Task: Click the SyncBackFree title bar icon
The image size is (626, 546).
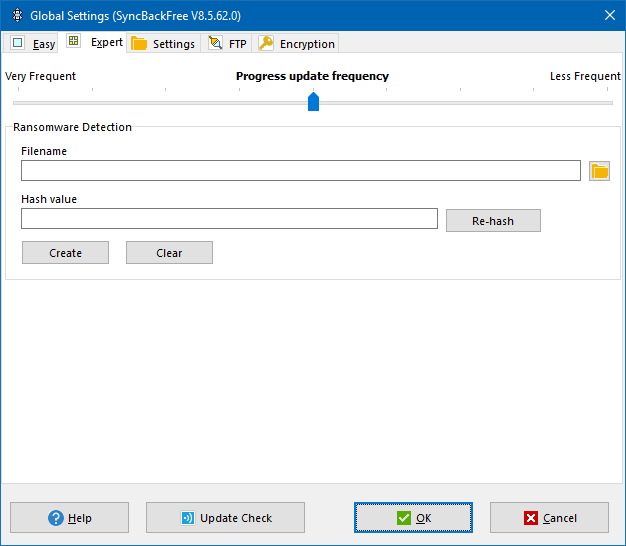Action: [x=15, y=15]
